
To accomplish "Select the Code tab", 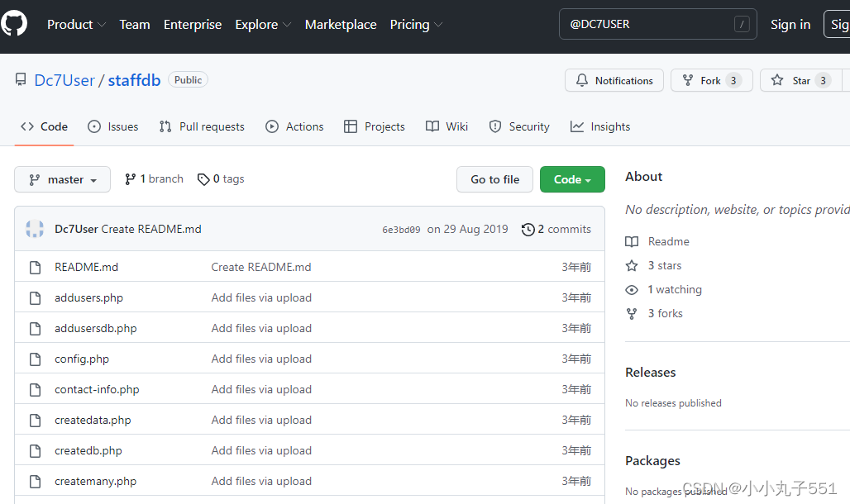I will pyautogui.click(x=44, y=126).
